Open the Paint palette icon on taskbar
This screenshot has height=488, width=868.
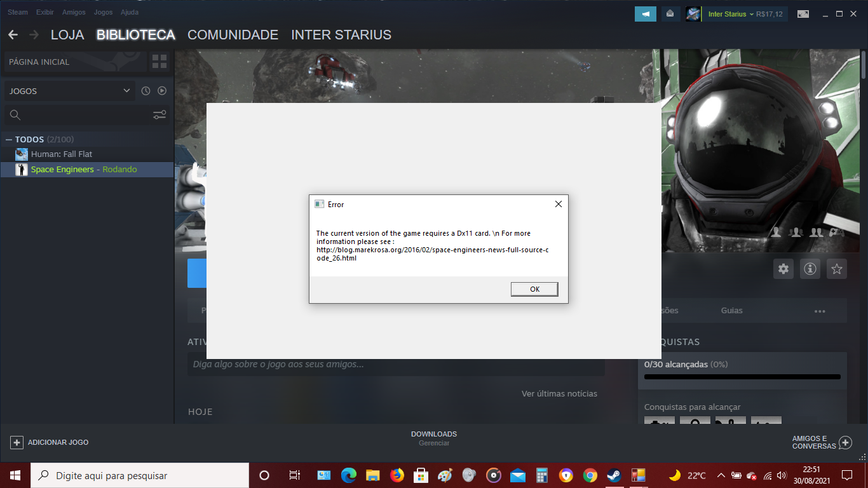[x=445, y=475]
